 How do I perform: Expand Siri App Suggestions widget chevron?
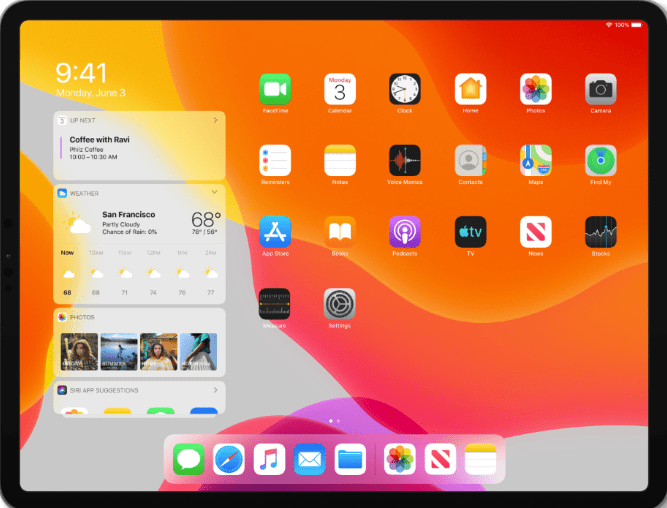215,390
